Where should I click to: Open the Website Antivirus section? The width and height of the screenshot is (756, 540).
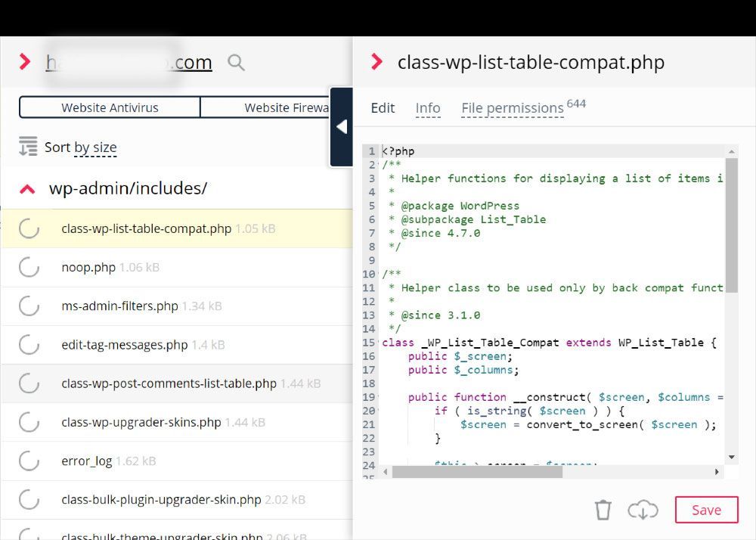click(x=110, y=107)
